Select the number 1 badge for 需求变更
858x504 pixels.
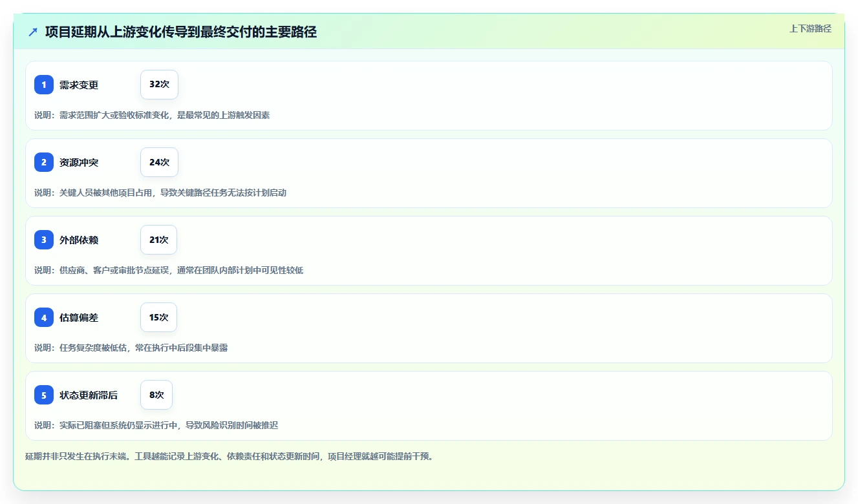pos(44,85)
